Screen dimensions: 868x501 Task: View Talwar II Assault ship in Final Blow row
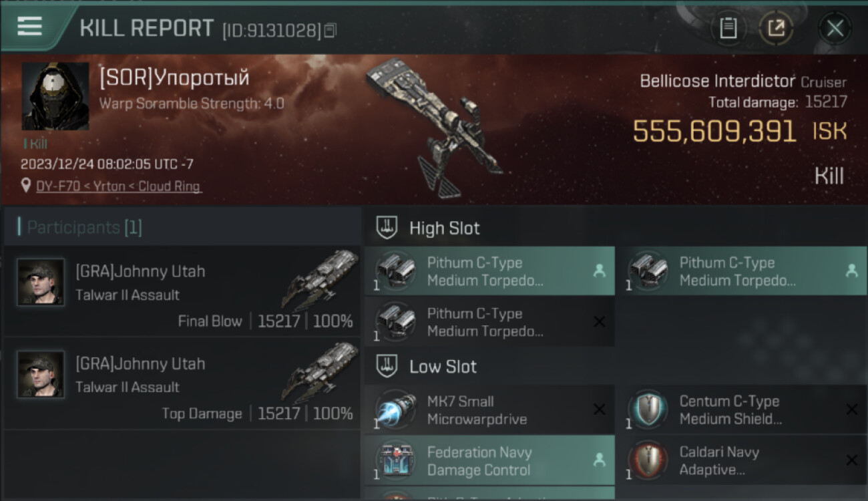click(320, 279)
